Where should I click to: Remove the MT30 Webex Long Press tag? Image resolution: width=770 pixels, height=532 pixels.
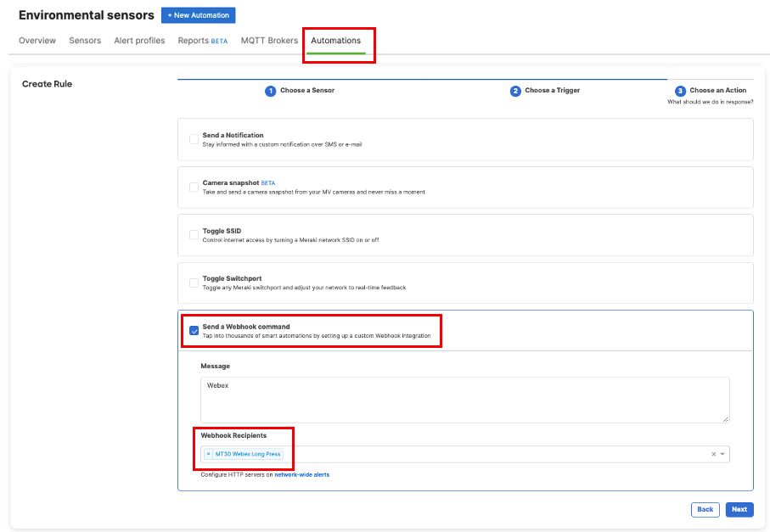point(208,454)
